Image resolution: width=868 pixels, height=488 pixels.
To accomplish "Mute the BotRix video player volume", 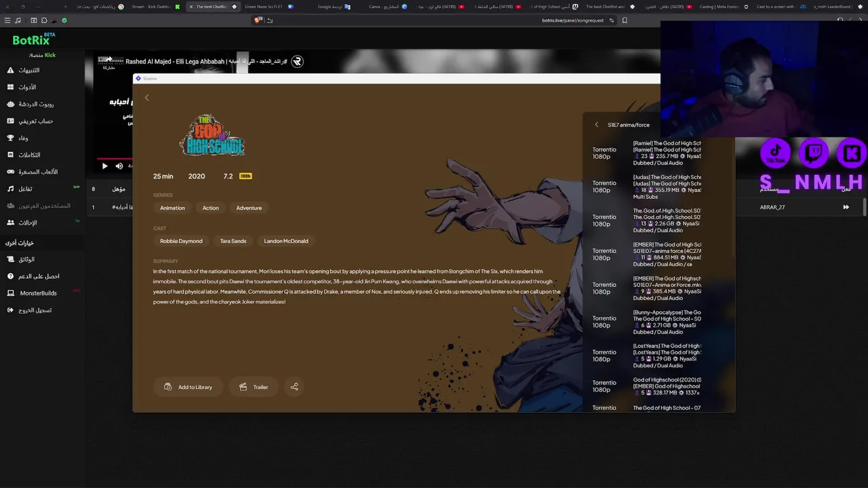I will (x=119, y=166).
